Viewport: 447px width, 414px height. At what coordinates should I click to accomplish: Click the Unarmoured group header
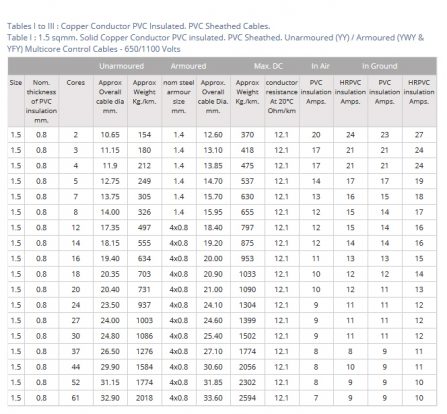click(x=121, y=66)
